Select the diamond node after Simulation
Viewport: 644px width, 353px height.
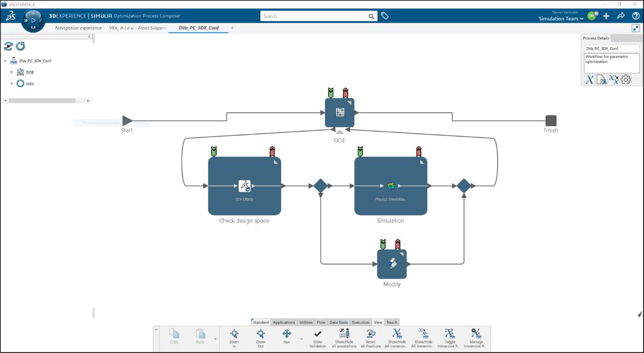(x=464, y=186)
